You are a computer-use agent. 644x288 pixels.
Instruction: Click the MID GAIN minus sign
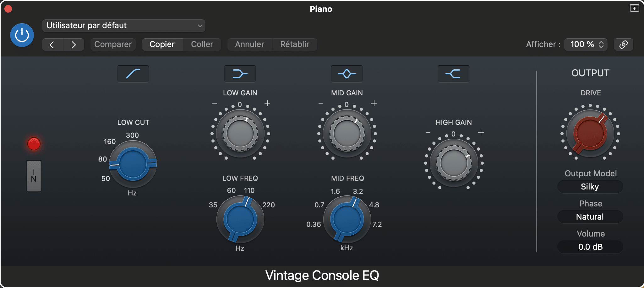tap(321, 103)
